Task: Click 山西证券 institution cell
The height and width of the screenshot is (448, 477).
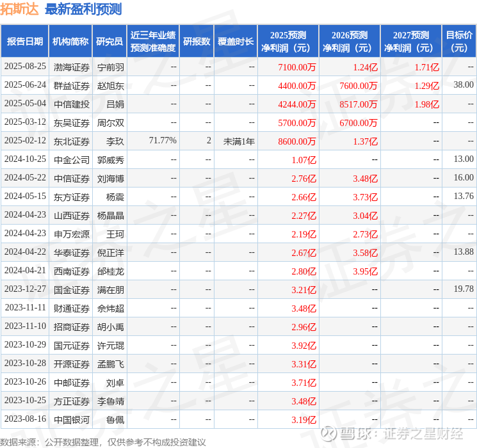Action: pyautogui.click(x=72, y=216)
